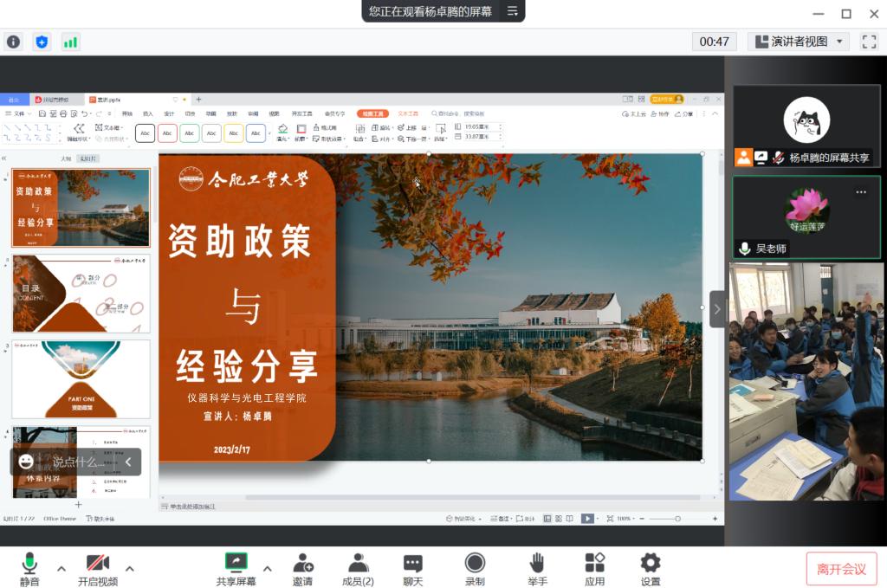The image size is (887, 588).
Task: Expand the video options arrow beside 开启视频
Action: pos(130,568)
